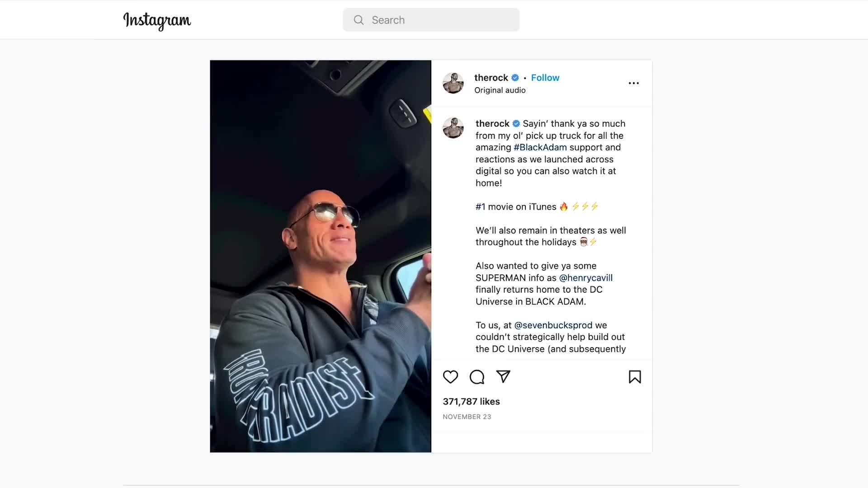Click the Instagram logo
The height and width of the screenshot is (488, 868).
click(x=157, y=21)
